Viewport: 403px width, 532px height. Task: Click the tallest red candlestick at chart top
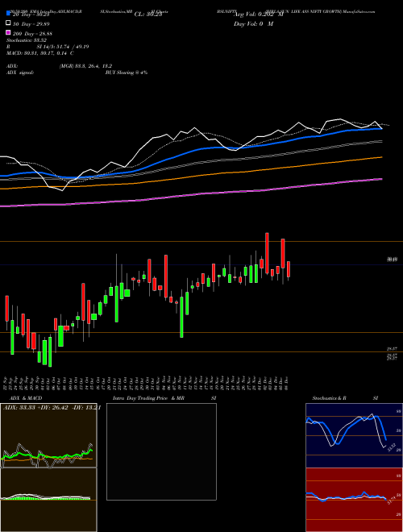click(x=267, y=253)
